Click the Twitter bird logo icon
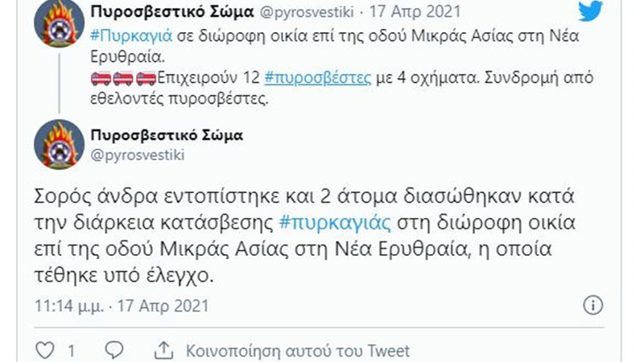The image size is (644, 362). pos(590,10)
